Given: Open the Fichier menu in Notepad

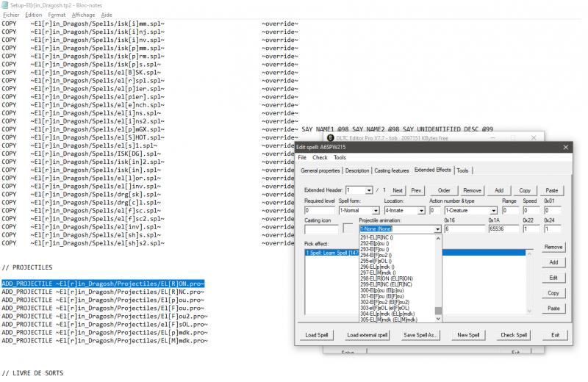Looking at the screenshot, I should pyautogui.click(x=11, y=15).
